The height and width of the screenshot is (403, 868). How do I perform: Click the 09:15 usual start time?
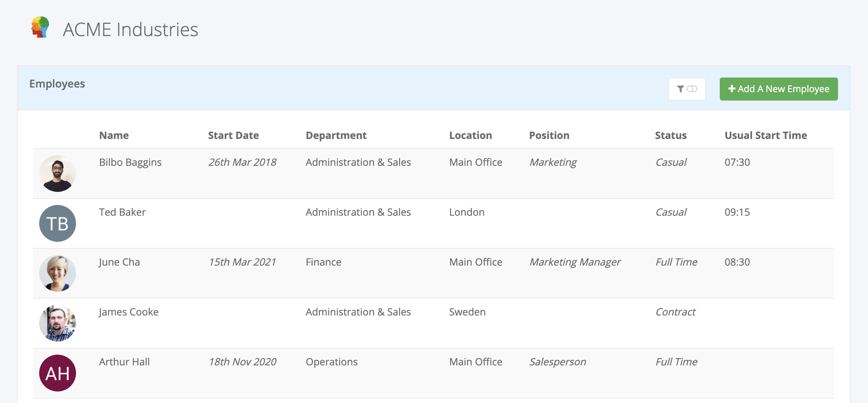coord(737,212)
